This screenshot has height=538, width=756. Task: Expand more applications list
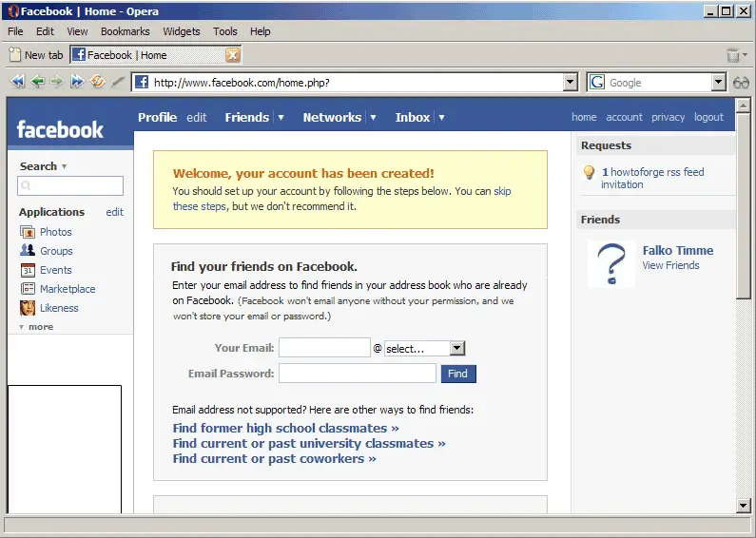37,327
